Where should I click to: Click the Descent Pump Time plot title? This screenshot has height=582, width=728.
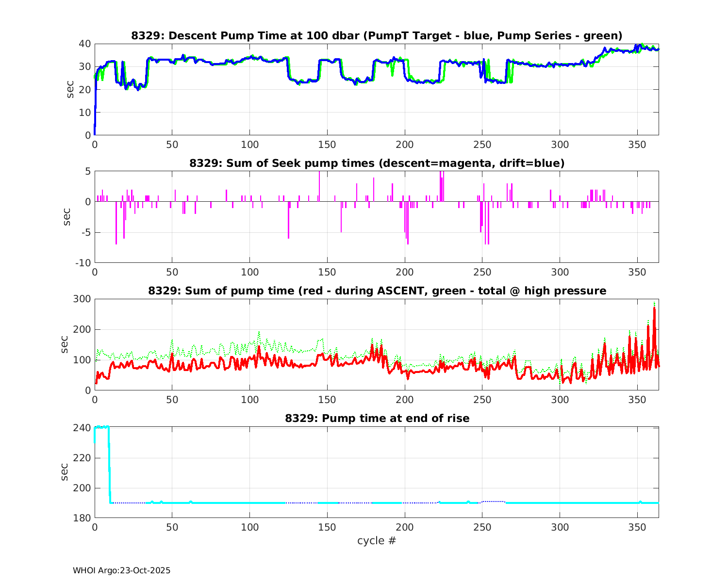click(x=377, y=36)
